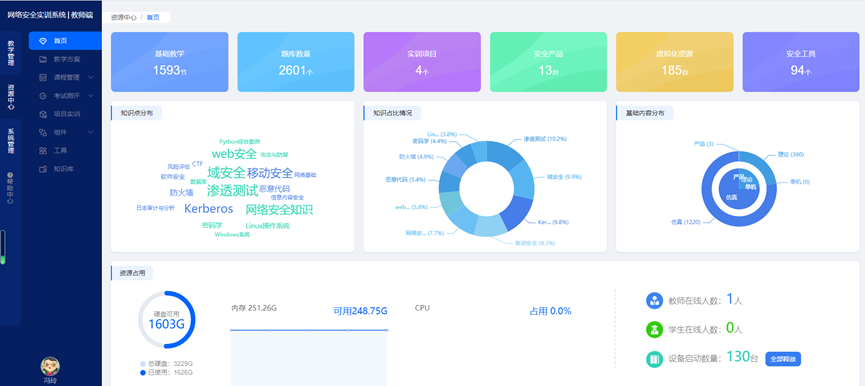This screenshot has height=386, width=865.
Task: Click the 冯玲 user avatar
Action: [x=50, y=366]
